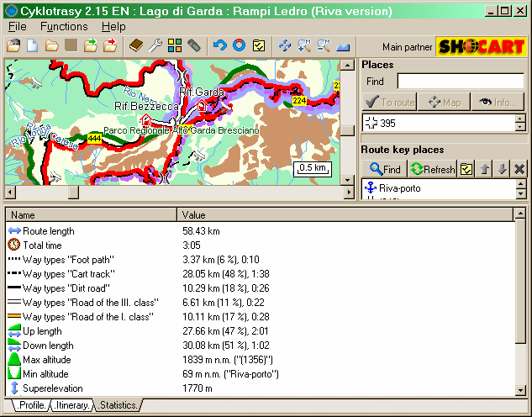Switch to the Itinerary tab
This screenshot has width=532, height=417.
[71, 405]
